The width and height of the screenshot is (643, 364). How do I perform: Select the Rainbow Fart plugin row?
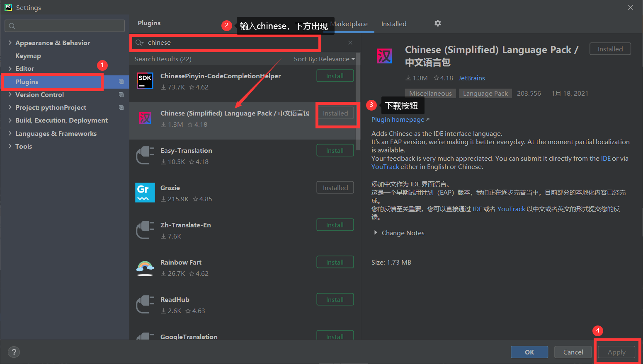click(245, 268)
